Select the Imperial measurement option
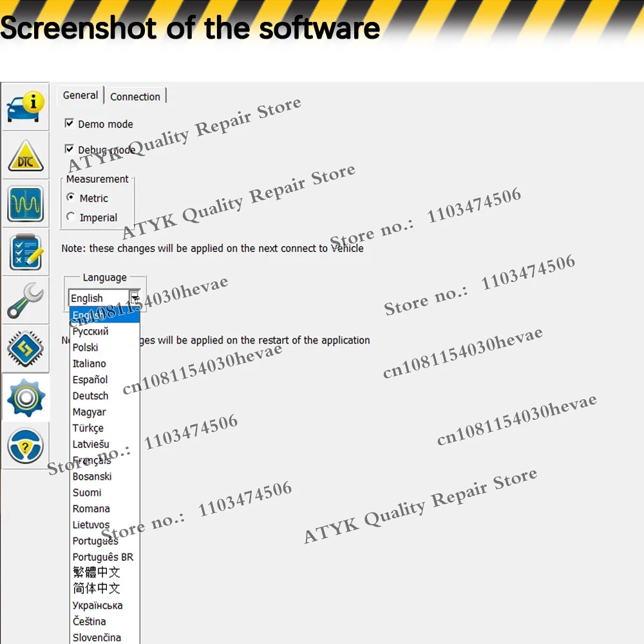644x644 pixels. 71,216
